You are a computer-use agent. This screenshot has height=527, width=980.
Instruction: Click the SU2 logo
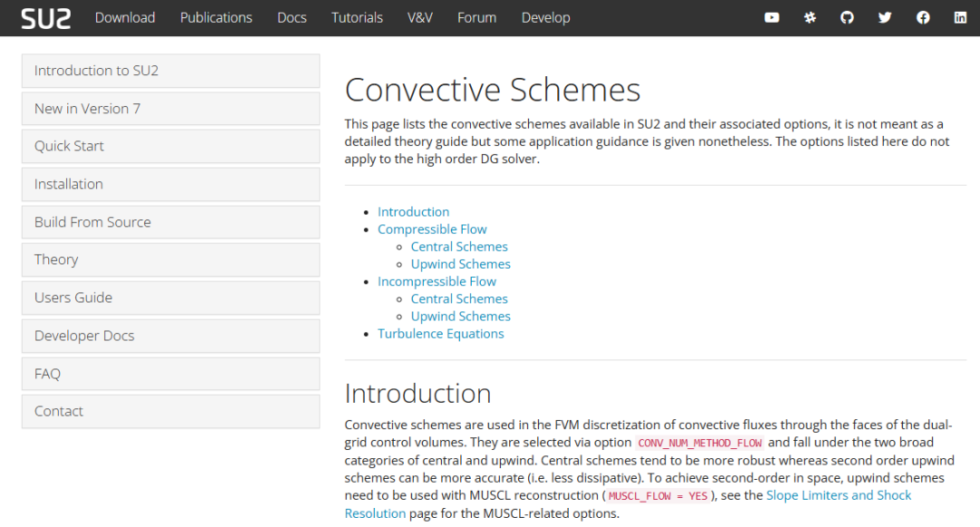tap(46, 17)
